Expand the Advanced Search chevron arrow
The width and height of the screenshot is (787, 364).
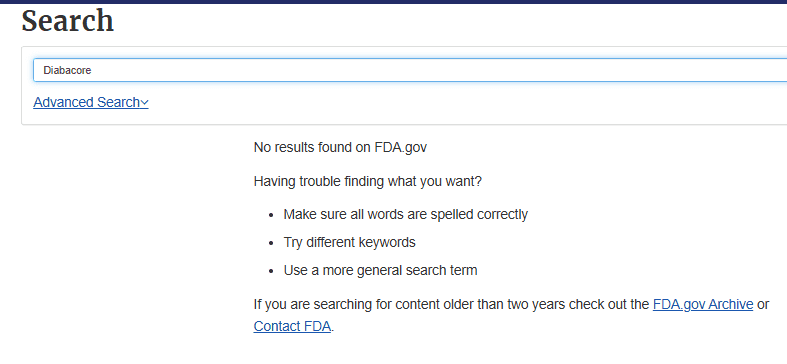(x=145, y=103)
